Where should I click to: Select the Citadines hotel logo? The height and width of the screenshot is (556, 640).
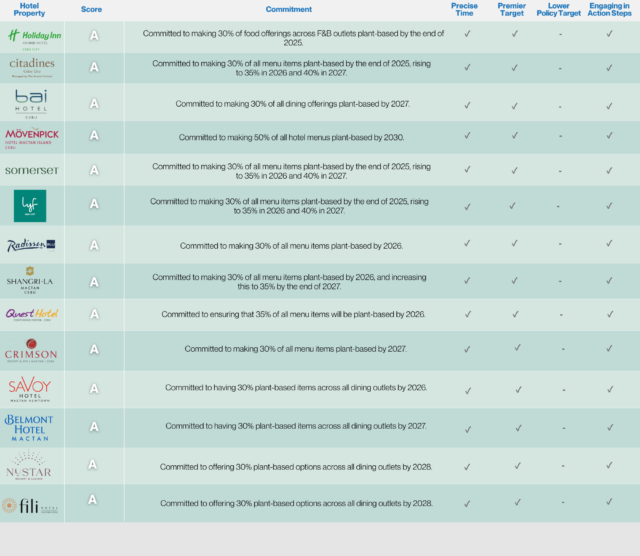click(33, 69)
